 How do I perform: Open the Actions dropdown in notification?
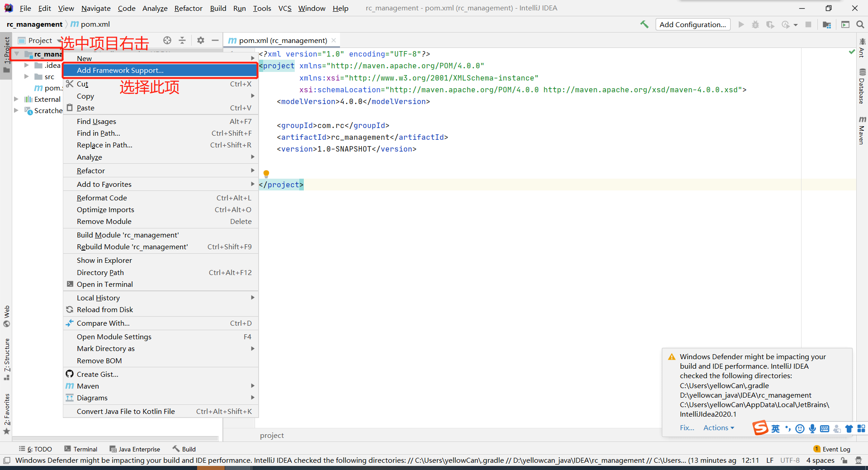[x=718, y=427]
